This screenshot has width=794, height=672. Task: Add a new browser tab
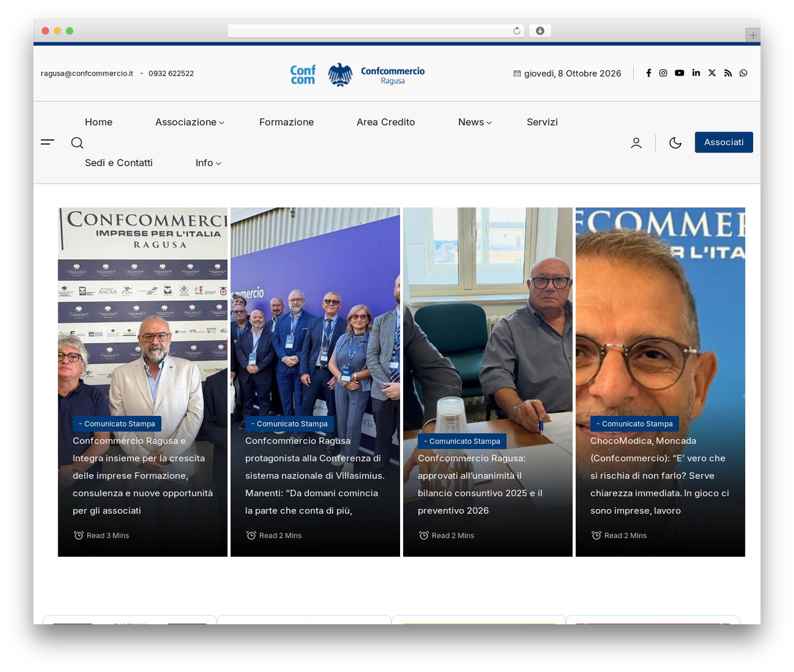(753, 35)
